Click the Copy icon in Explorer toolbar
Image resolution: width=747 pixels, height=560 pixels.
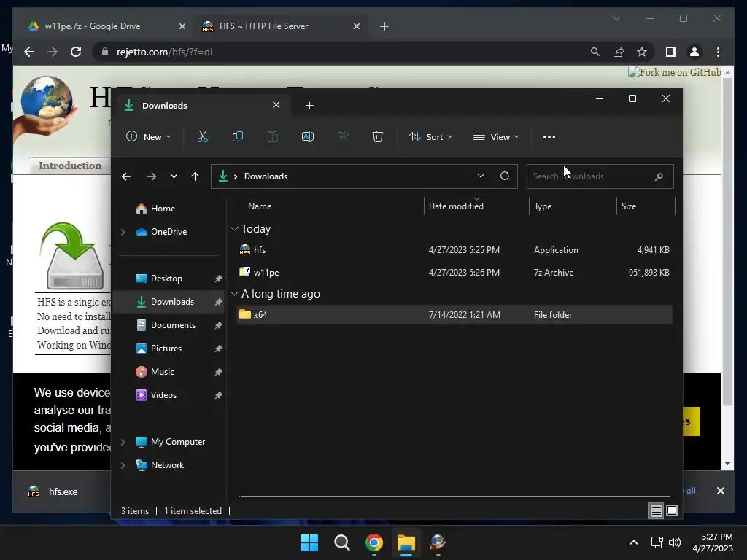coord(237,136)
